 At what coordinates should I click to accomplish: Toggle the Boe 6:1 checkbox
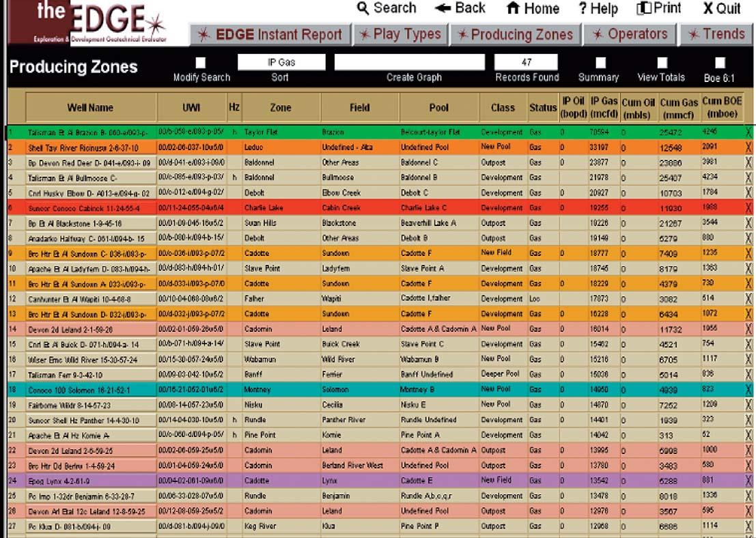point(720,63)
